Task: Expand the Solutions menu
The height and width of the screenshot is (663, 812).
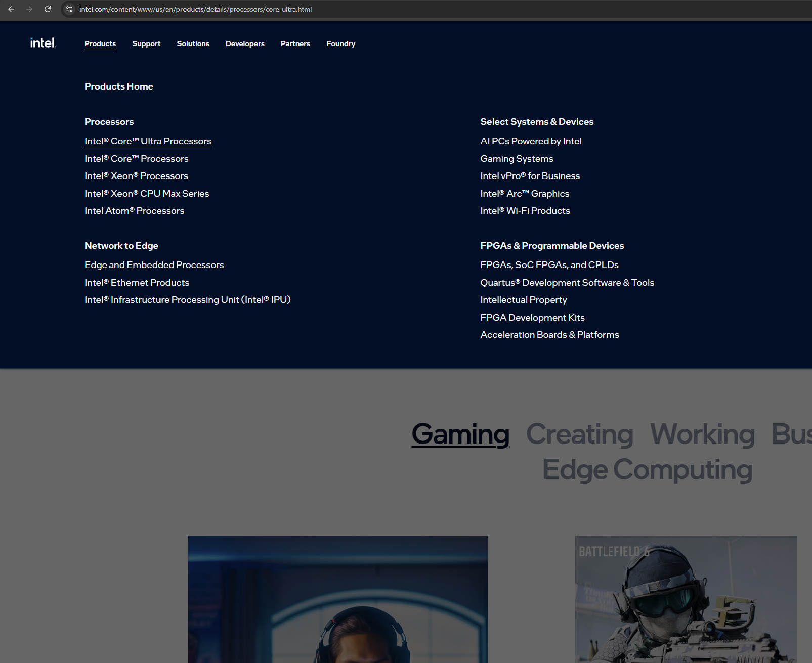Action: [193, 43]
